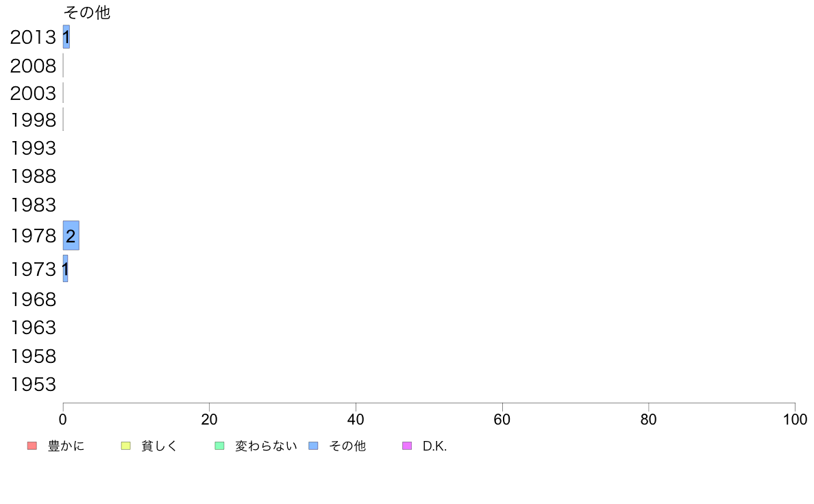Click the 1953 year label

point(33,384)
